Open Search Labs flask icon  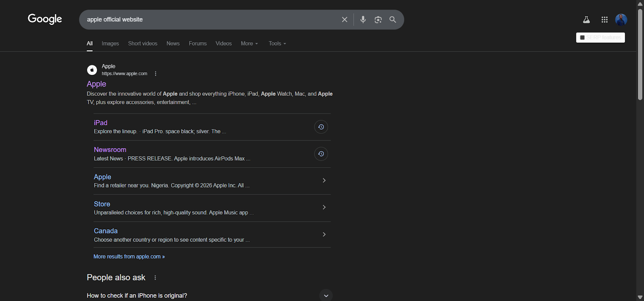(x=586, y=20)
